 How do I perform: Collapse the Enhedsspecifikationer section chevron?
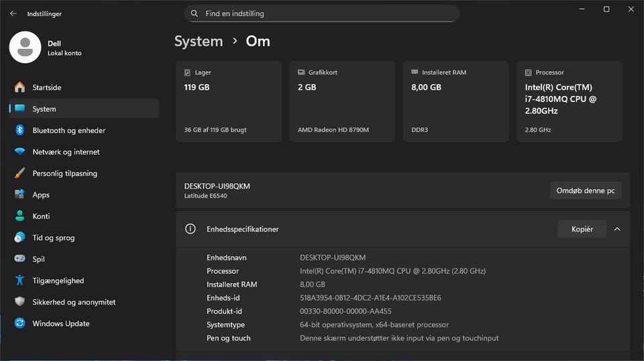[617, 229]
